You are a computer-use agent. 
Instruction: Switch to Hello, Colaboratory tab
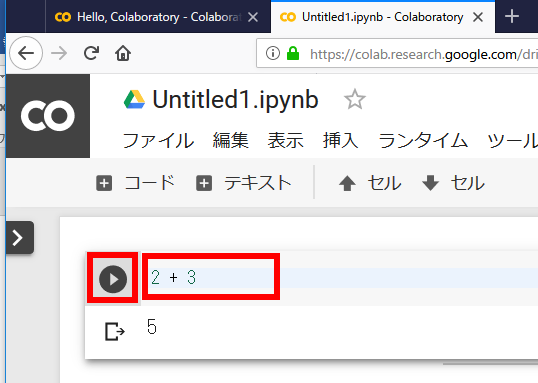pyautogui.click(x=158, y=17)
